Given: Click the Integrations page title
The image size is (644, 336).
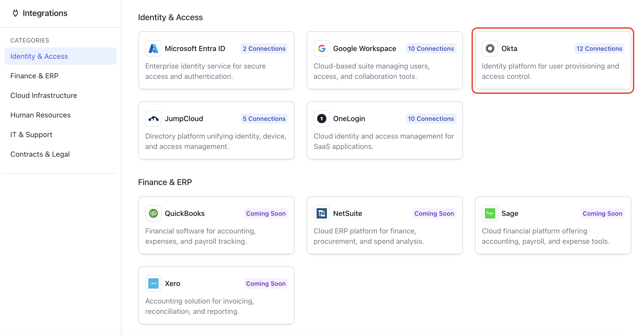Looking at the screenshot, I should click(45, 13).
